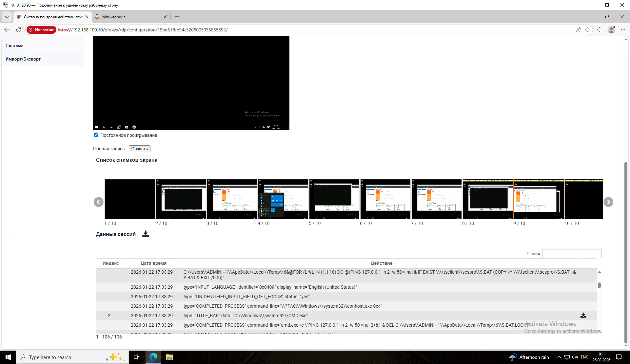Open Read aloud in address bar
The width and height of the screenshot is (630, 364).
tap(579, 30)
